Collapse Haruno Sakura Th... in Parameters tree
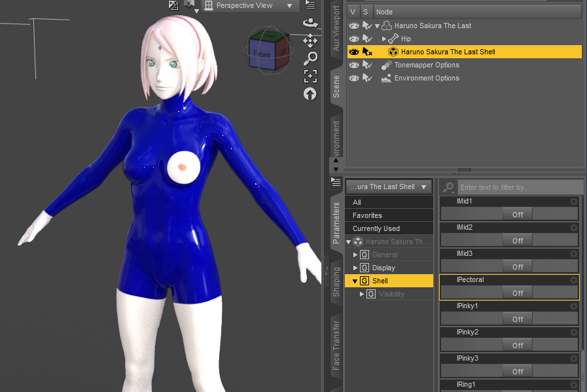The width and height of the screenshot is (587, 392). [x=349, y=242]
